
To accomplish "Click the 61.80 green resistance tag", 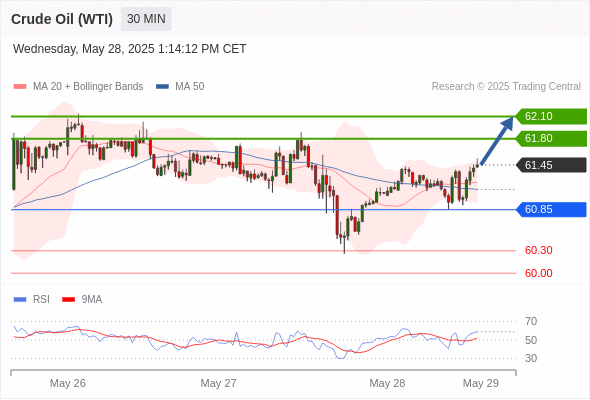I will [550, 138].
